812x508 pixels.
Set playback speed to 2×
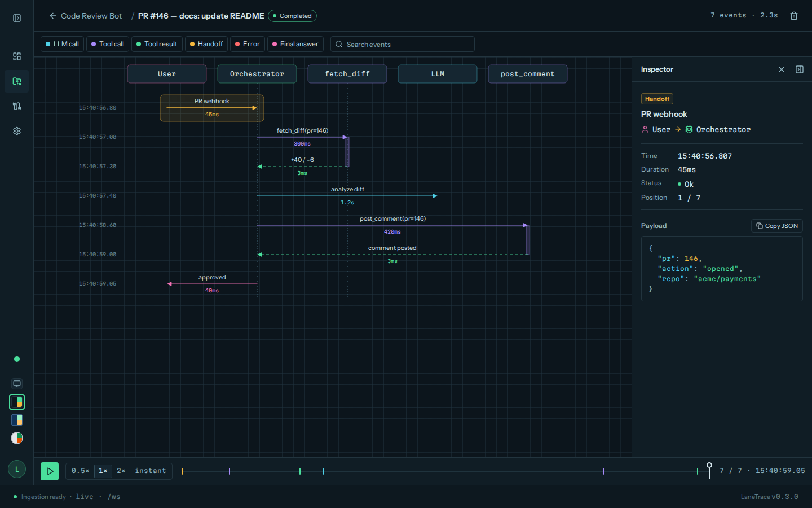121,471
